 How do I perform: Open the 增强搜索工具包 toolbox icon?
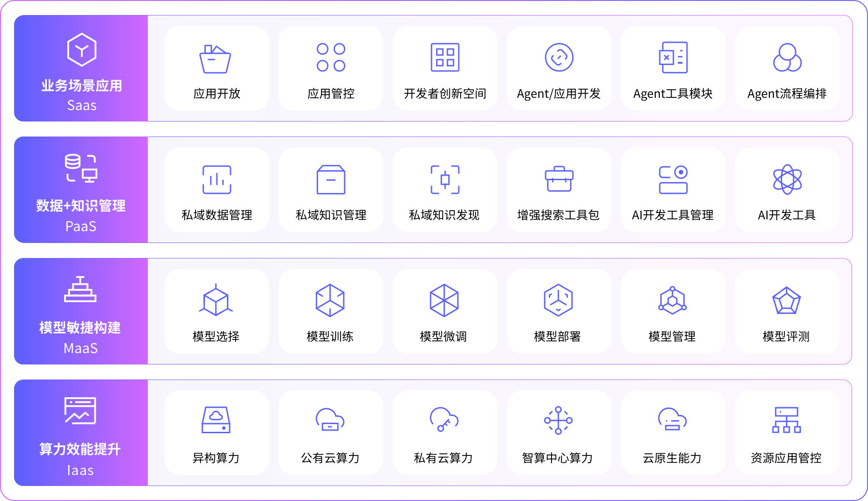click(x=559, y=179)
